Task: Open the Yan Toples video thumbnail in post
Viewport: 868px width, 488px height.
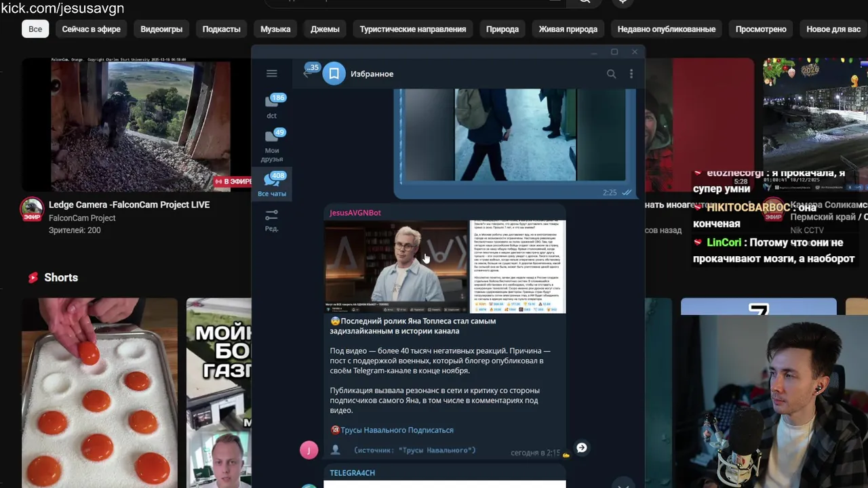Action: (396, 266)
